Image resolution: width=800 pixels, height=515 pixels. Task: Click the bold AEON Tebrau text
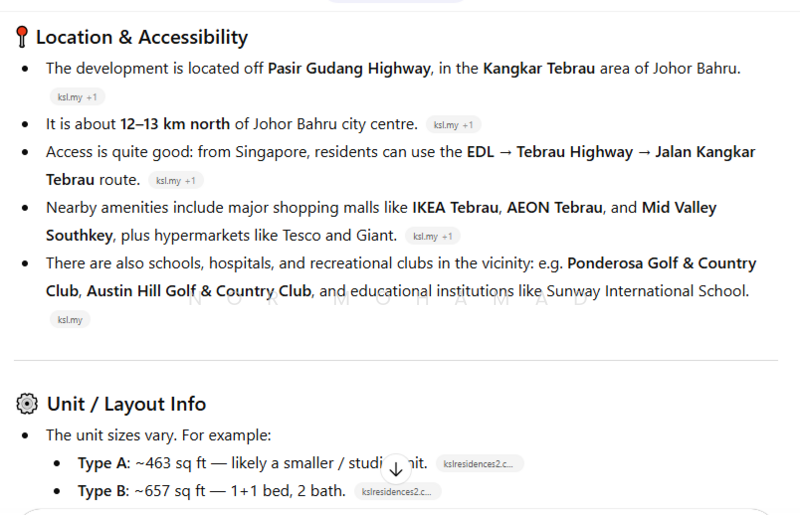(555, 208)
